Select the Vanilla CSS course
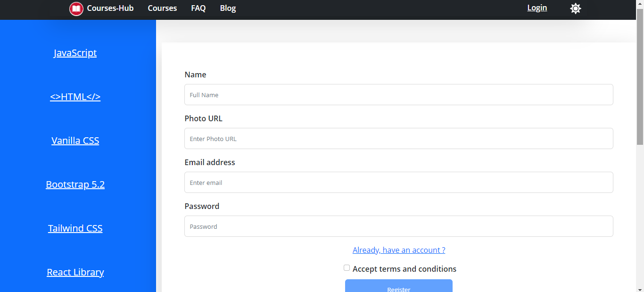Screen dimensions: 644x292 point(75,141)
